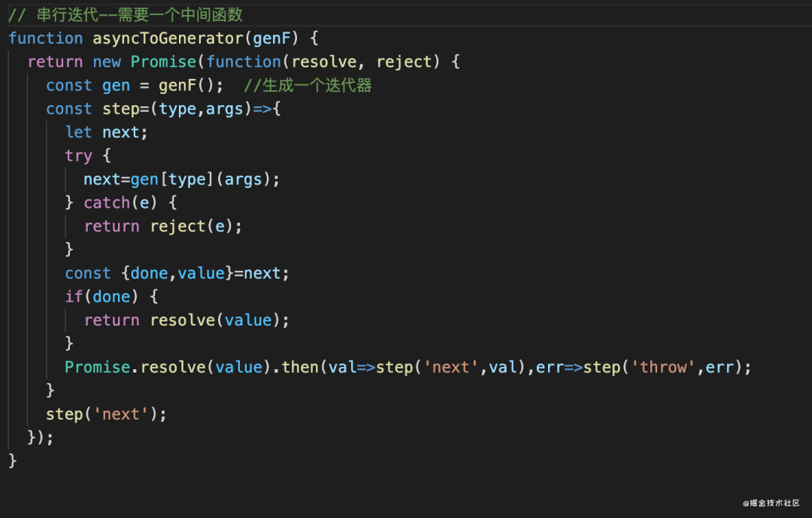Viewport: 812px width, 518px height.
Task: Click the try keyword
Action: (x=78, y=156)
